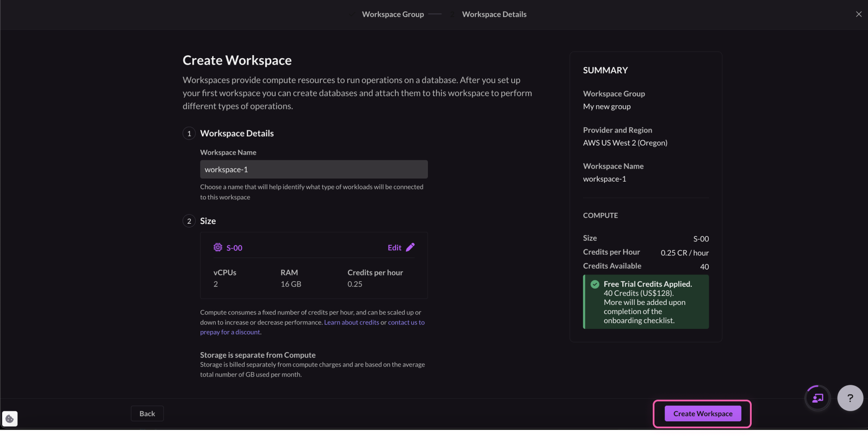Click the S-00 processor chip icon
The image size is (868, 437).
(x=218, y=247)
